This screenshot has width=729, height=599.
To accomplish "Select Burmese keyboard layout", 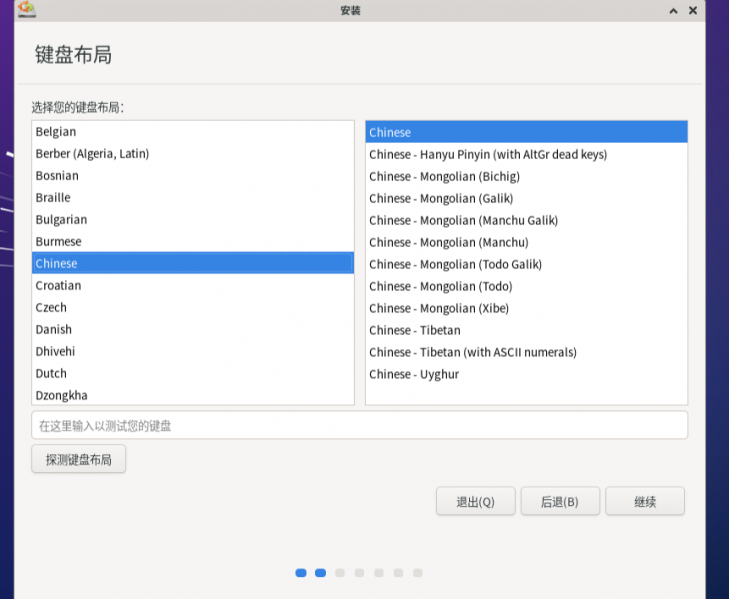I will click(x=58, y=242).
